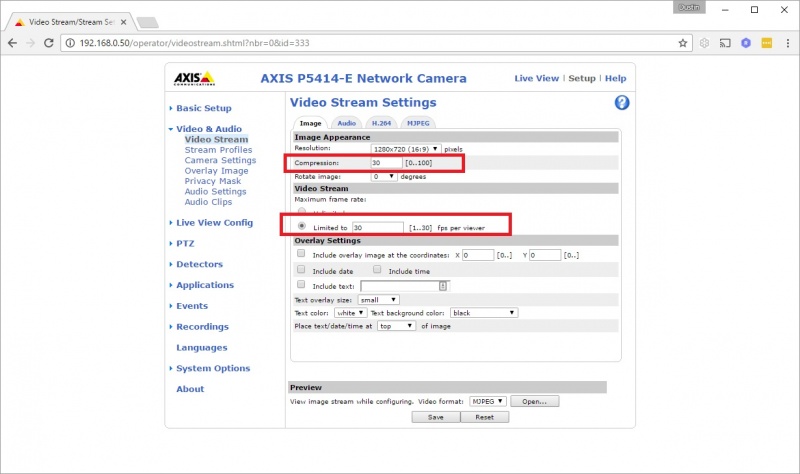Open the Resolution dropdown
Viewport: 800px width, 474px height.
[x=406, y=149]
